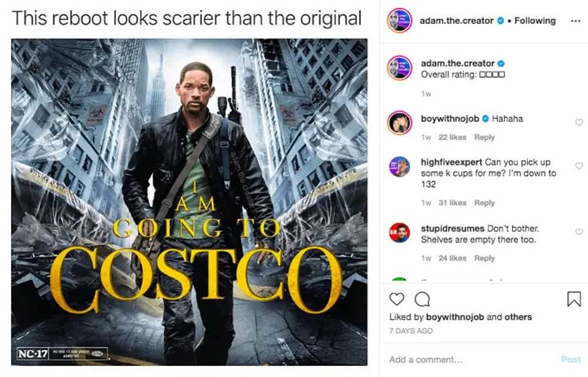Reply to highfiveexpert's comment
This screenshot has height=377, width=588.
point(484,203)
